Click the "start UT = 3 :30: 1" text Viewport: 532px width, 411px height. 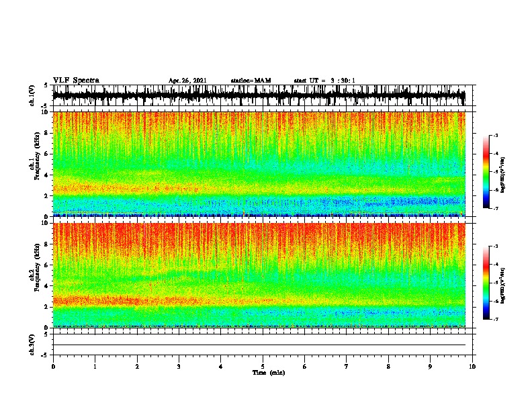324,81
